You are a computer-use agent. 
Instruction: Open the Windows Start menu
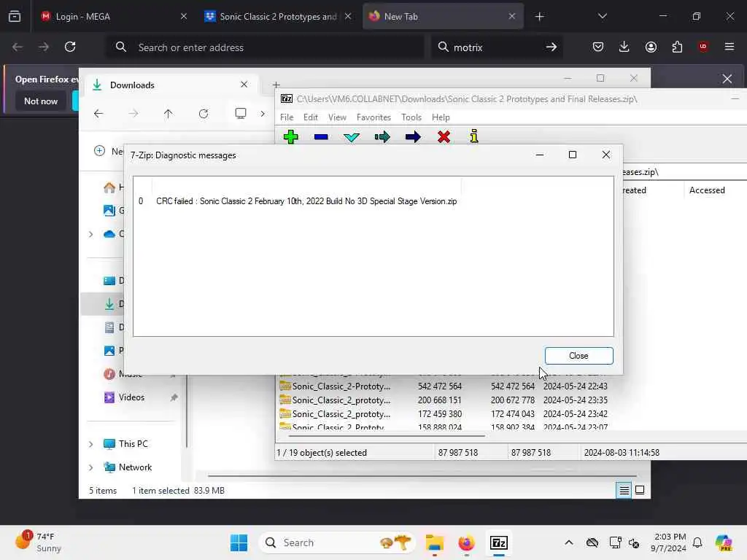tap(239, 542)
